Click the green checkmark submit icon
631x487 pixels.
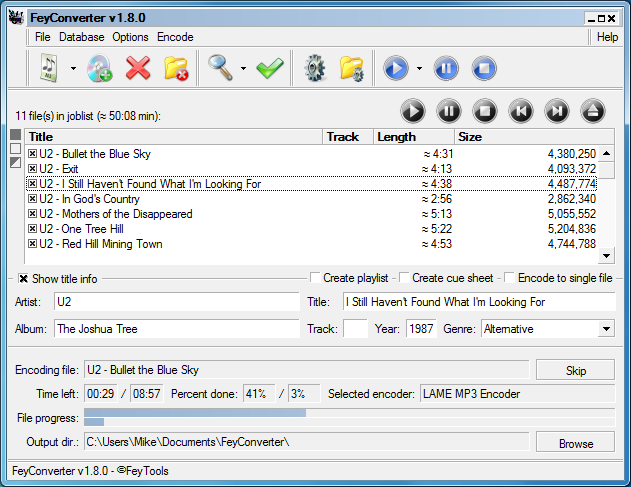[270, 68]
